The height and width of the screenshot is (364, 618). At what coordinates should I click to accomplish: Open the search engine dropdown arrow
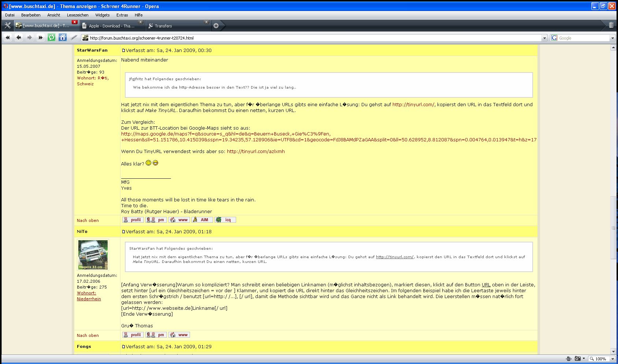coord(612,38)
